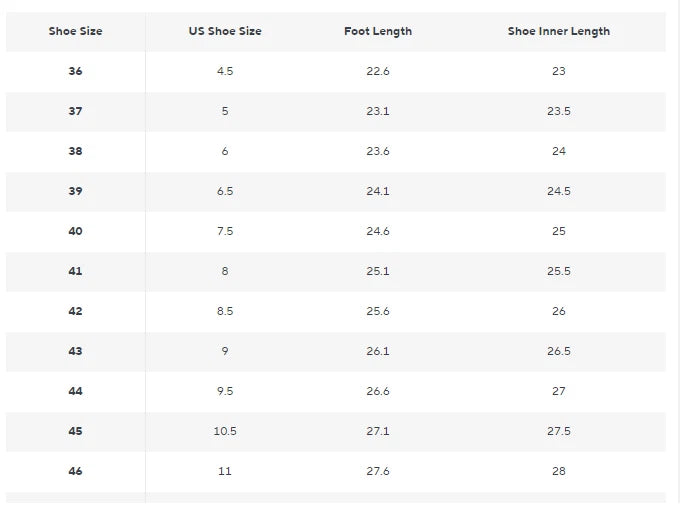Select the 26.1 foot length cell

click(x=377, y=351)
